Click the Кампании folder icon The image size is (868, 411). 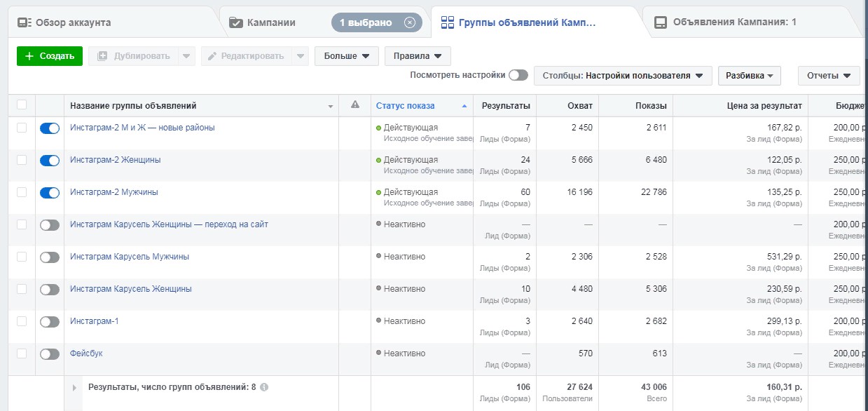236,22
